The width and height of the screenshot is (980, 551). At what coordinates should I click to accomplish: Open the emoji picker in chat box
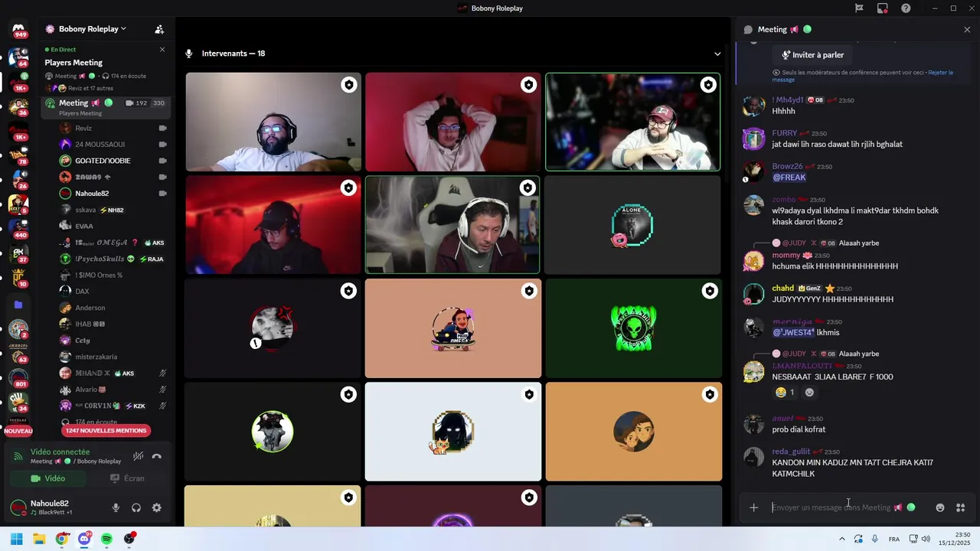pyautogui.click(x=940, y=507)
